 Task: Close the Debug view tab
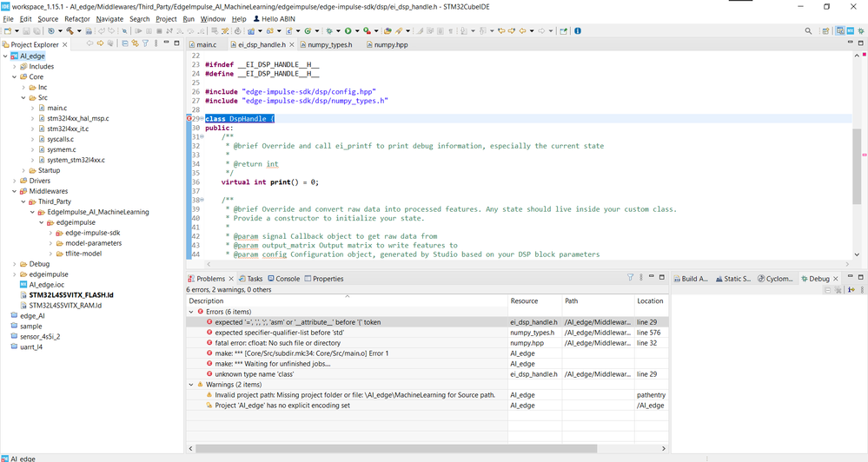click(x=836, y=278)
